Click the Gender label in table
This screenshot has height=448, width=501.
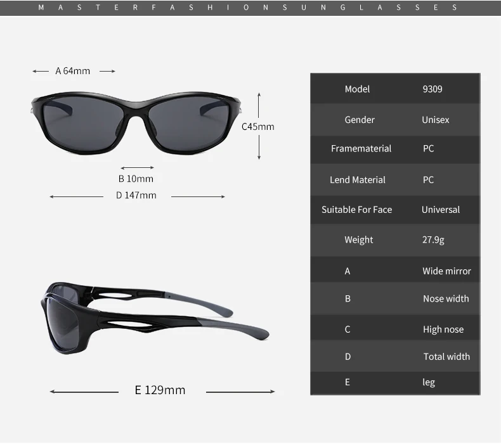(x=360, y=120)
